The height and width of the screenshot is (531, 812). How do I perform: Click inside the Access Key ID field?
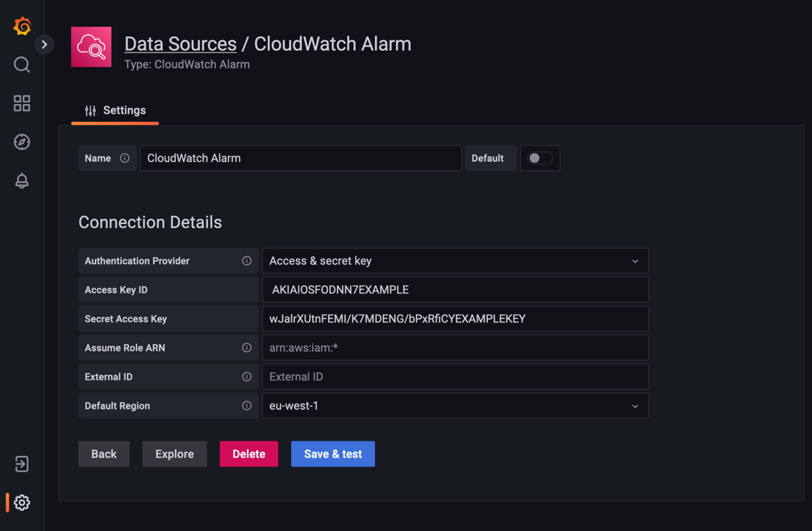pyautogui.click(x=455, y=289)
